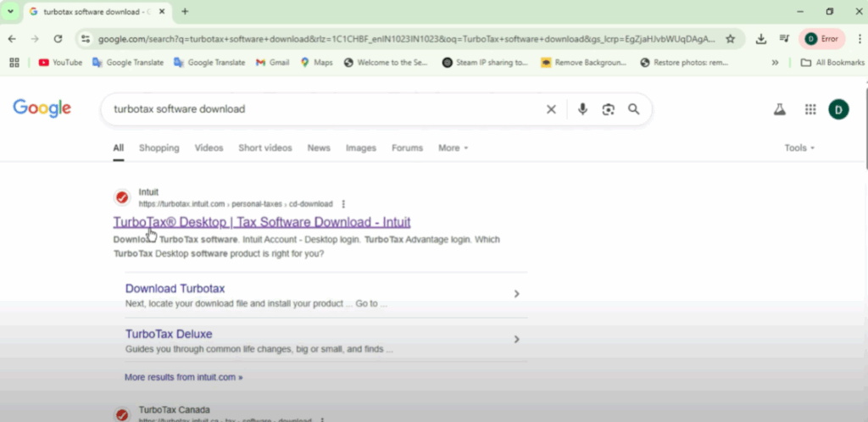Open a new browser tab

[x=185, y=12]
